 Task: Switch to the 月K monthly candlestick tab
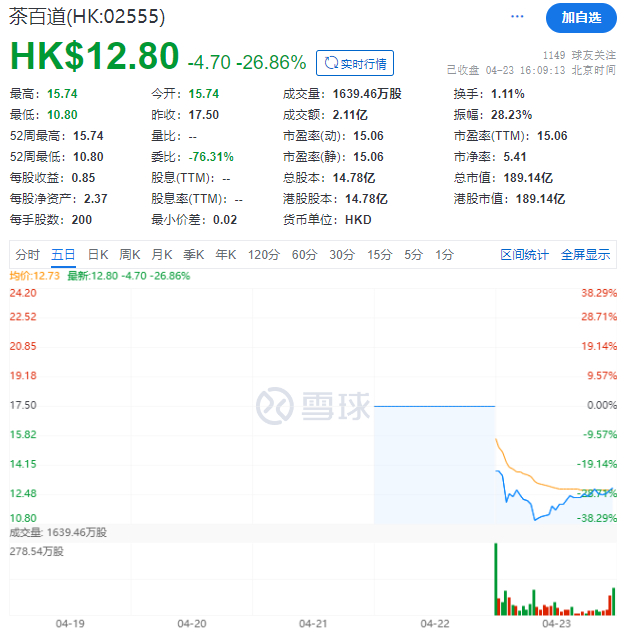click(162, 255)
